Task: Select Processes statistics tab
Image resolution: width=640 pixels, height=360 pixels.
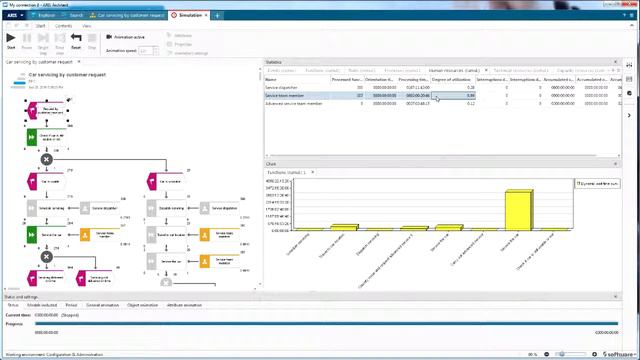Action: tap(402, 71)
